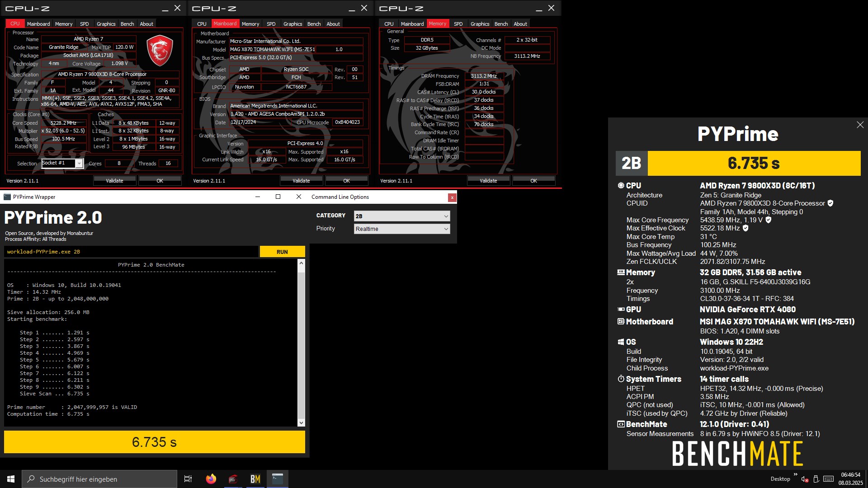This screenshot has width=868, height=488.
Task: Click the shield beside Max Core Frequency
Action: [x=768, y=220]
